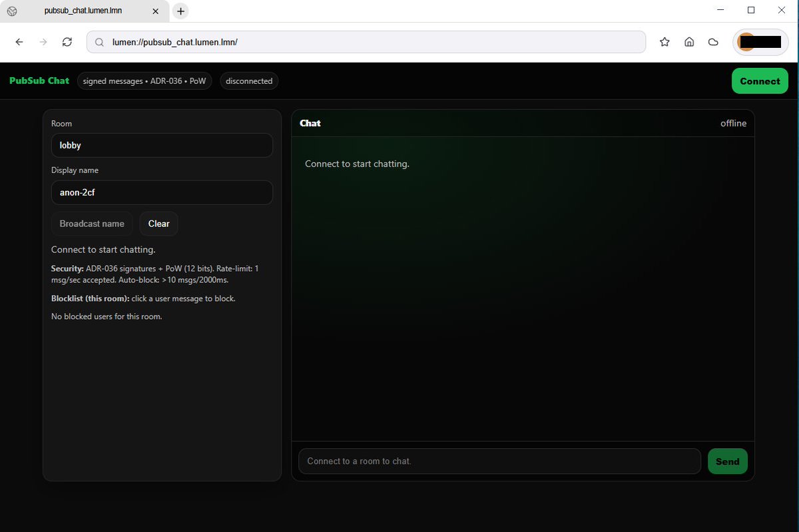The height and width of the screenshot is (532, 799).
Task: Click the search magnifier in address bar
Action: pyautogui.click(x=99, y=42)
